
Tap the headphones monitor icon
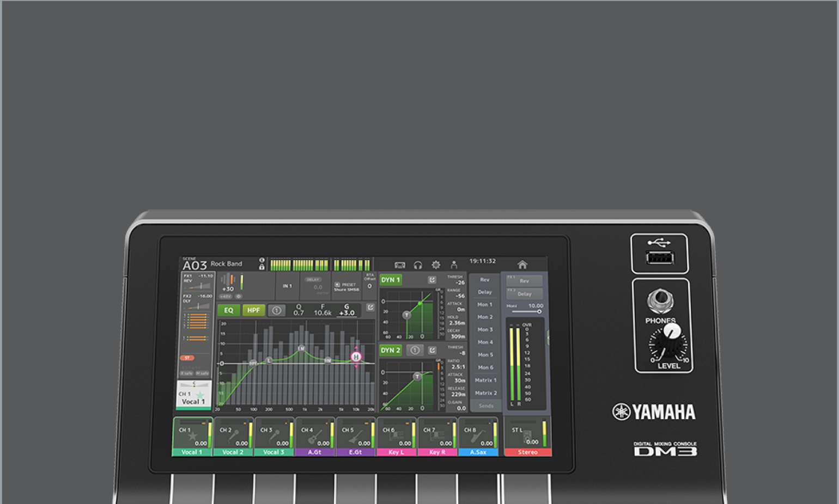click(x=418, y=265)
